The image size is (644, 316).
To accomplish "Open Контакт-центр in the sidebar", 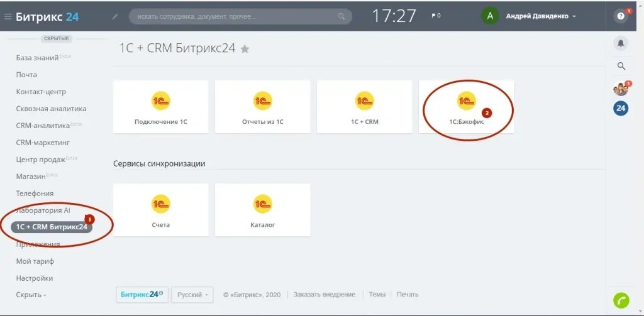I will coord(41,92).
